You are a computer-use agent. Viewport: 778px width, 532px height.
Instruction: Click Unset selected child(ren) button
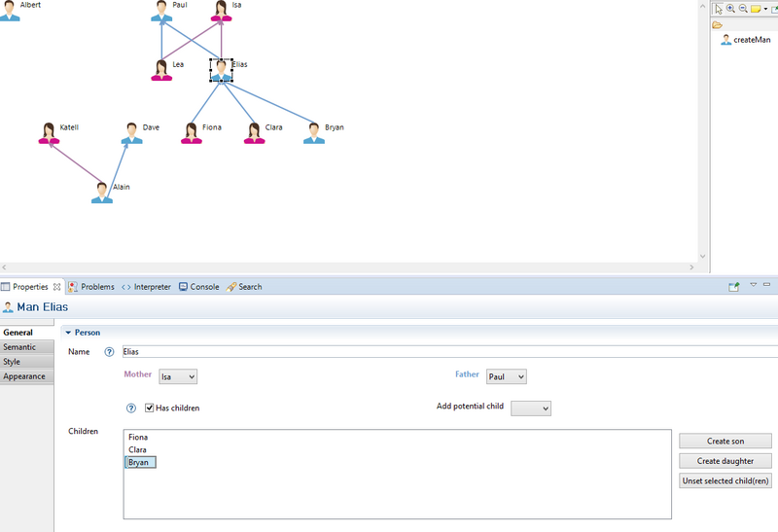[x=725, y=480]
